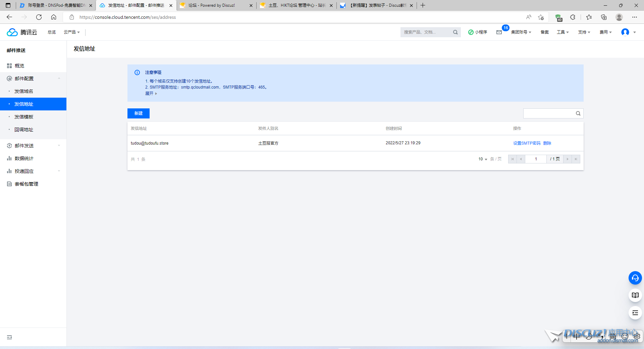Viewport: 644px width, 349px height.
Task: Open the browser collections icon
Action: [x=604, y=17]
